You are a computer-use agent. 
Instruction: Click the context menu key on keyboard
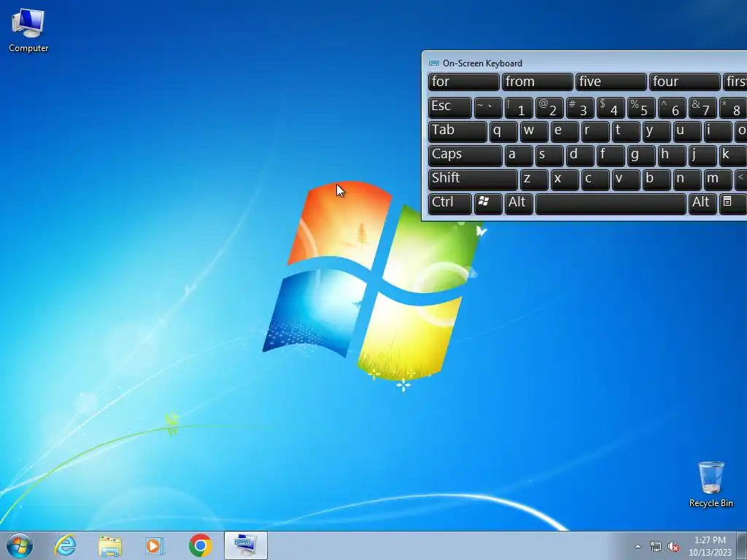tap(732, 204)
